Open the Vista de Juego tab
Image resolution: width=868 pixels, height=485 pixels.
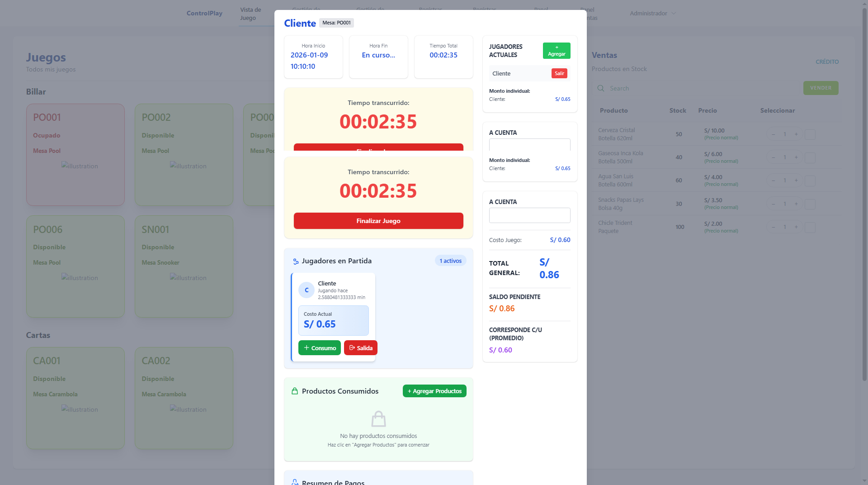pyautogui.click(x=250, y=14)
